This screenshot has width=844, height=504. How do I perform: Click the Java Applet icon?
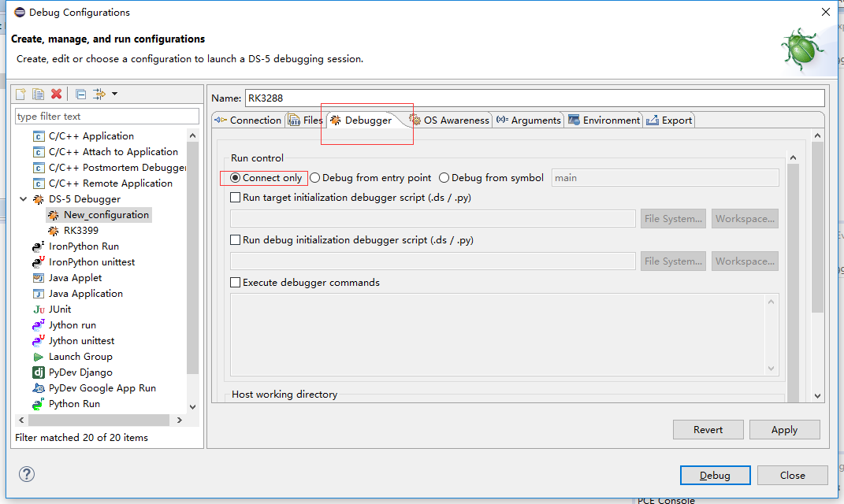point(38,278)
